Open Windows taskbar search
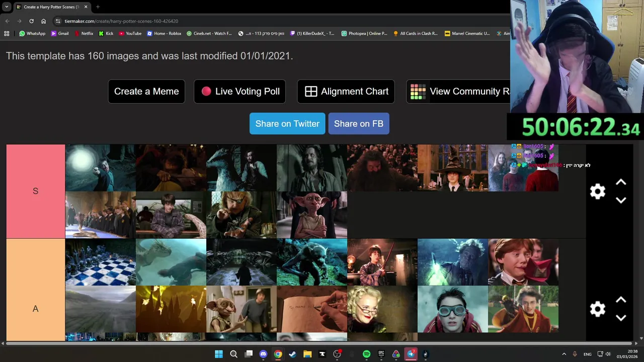This screenshot has height=362, width=644. click(233, 354)
